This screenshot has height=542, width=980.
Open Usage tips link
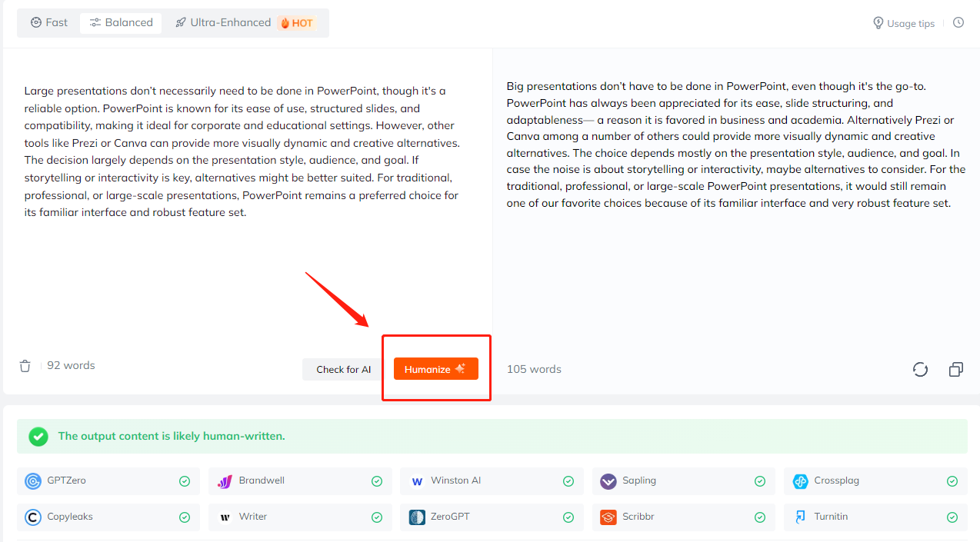[904, 24]
